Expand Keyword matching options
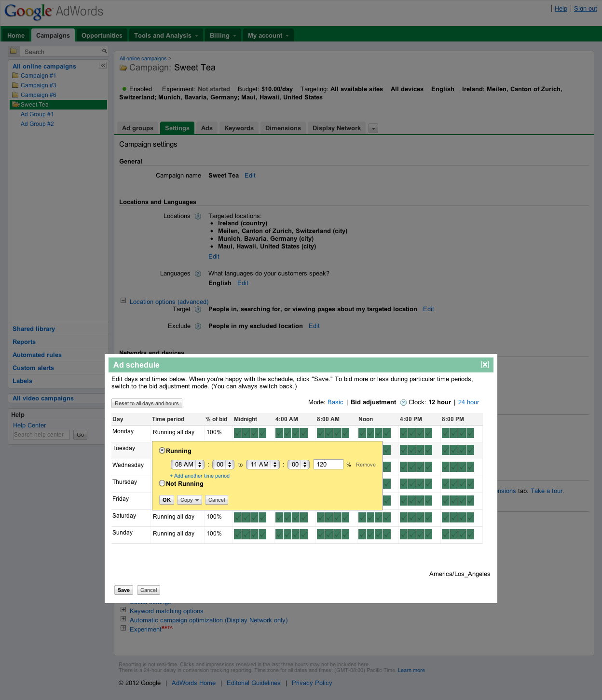This screenshot has height=700, width=602. (x=123, y=610)
